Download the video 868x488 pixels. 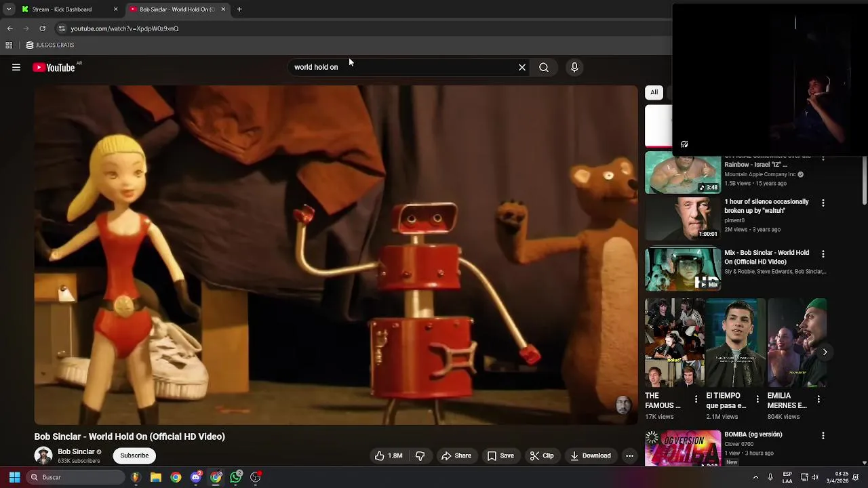tap(591, 455)
